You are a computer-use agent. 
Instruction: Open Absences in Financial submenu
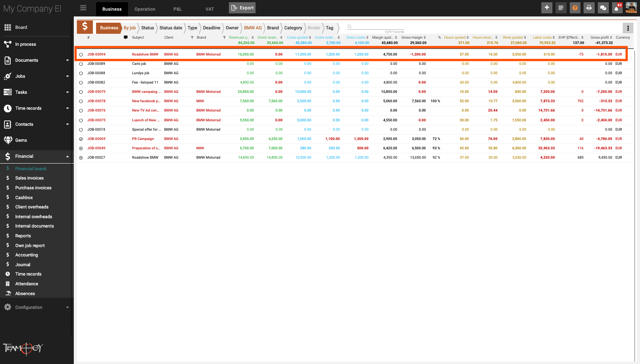point(25,293)
